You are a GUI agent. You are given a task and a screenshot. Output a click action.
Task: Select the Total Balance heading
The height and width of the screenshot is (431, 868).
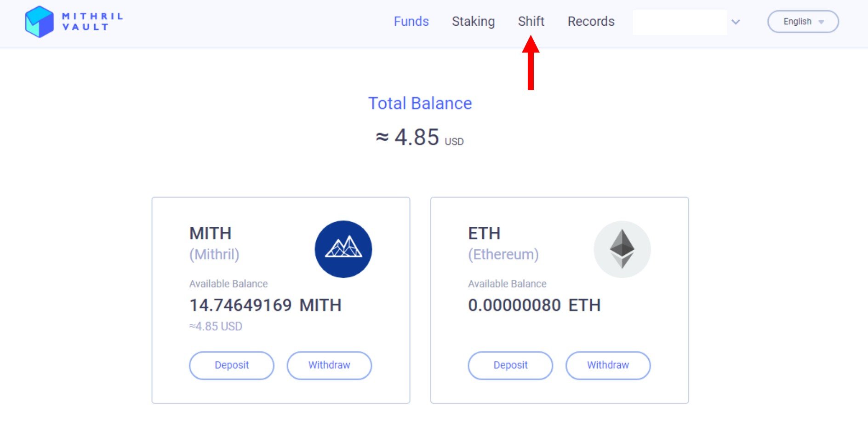click(420, 103)
